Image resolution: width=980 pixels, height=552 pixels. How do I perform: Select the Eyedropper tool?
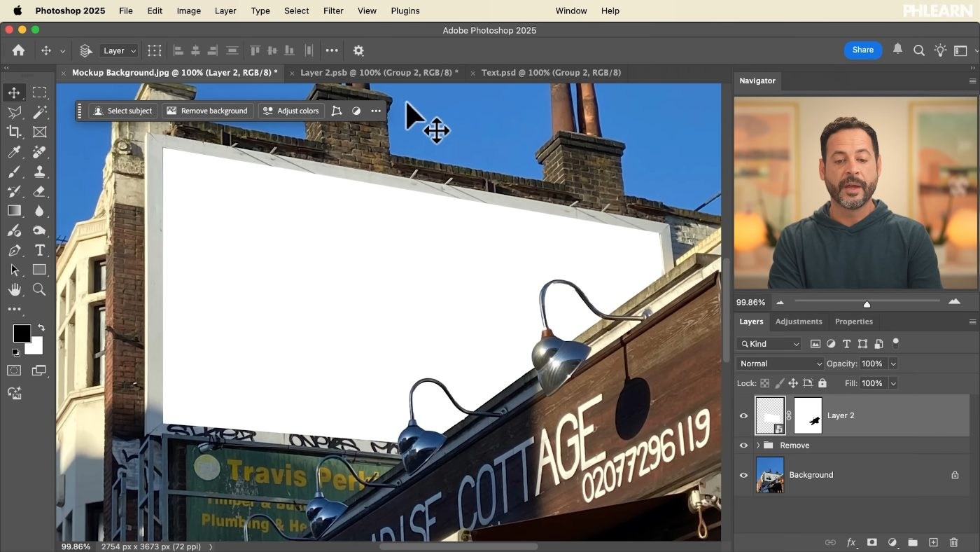[x=14, y=152]
